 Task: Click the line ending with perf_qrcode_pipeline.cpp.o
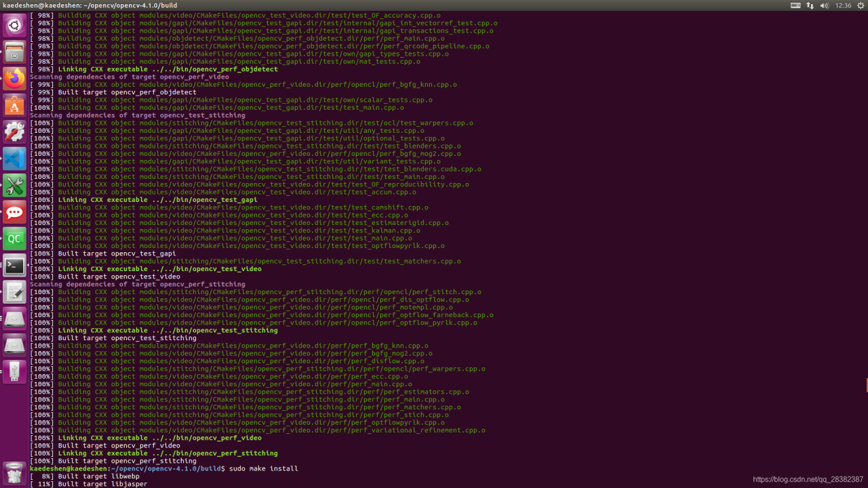pos(260,46)
